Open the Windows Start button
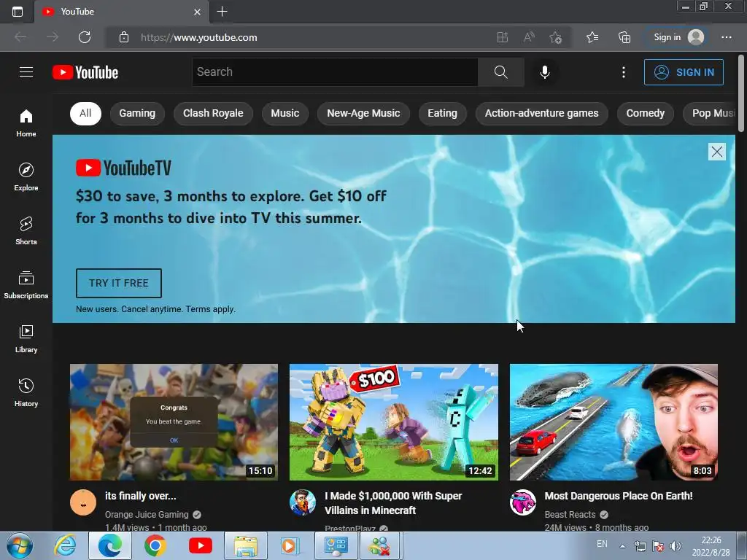This screenshot has height=560, width=747. 19,545
